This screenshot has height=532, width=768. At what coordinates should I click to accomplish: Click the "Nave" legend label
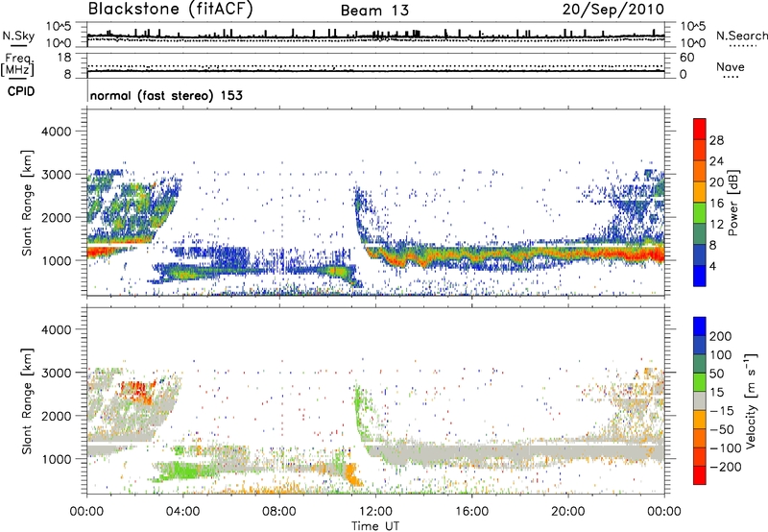point(731,67)
